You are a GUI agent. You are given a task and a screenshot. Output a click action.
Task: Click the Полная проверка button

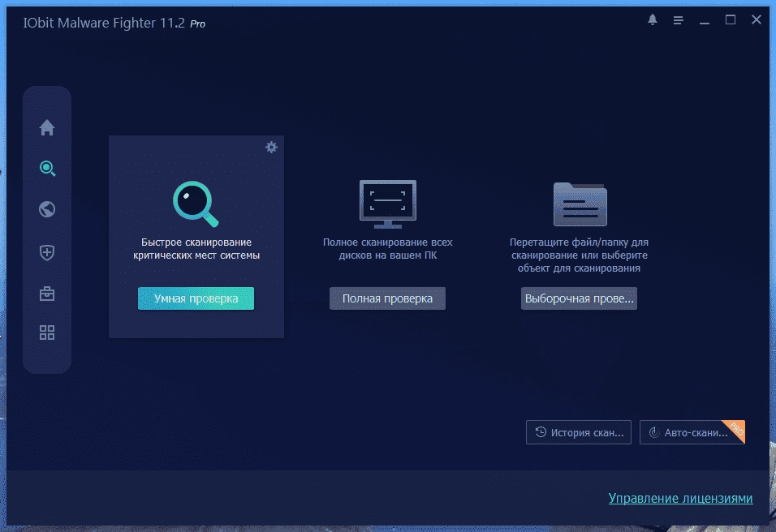[387, 298]
